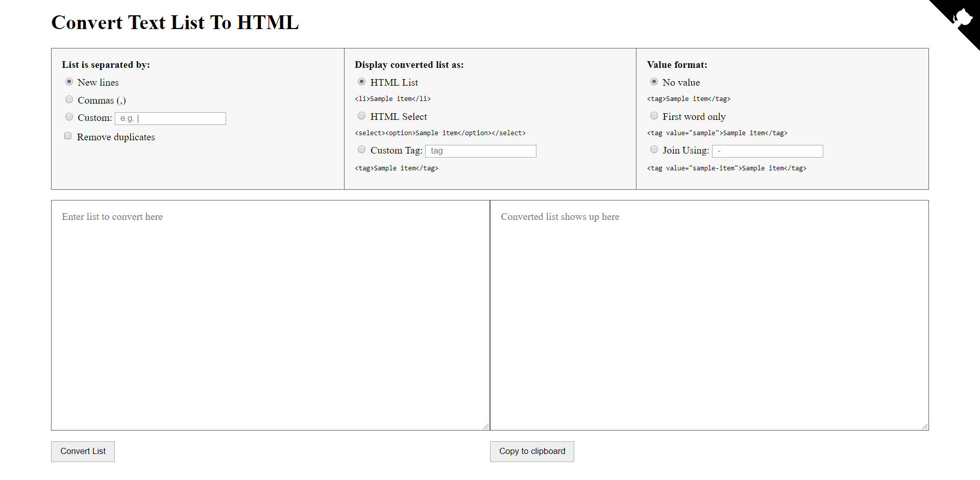Click the converted list output area
980x480 pixels.
pos(708,306)
